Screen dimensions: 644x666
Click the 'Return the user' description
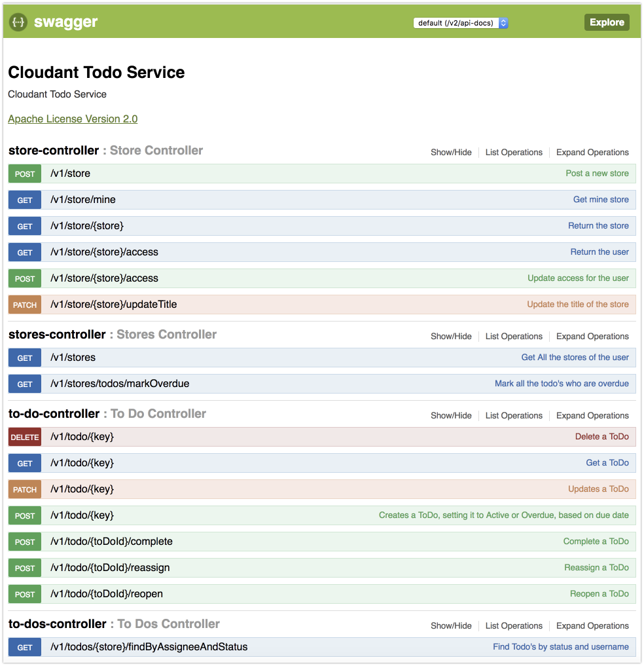[x=599, y=252]
